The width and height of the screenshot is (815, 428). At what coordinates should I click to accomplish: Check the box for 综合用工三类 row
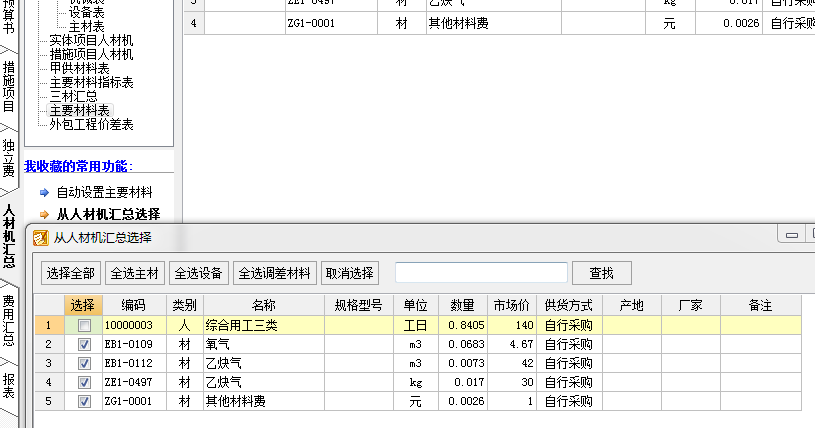84,326
